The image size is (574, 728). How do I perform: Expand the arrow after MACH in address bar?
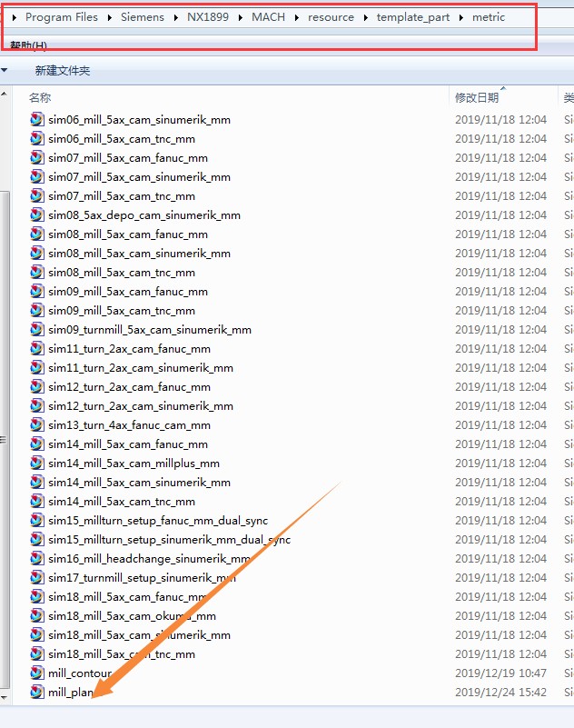(296, 17)
